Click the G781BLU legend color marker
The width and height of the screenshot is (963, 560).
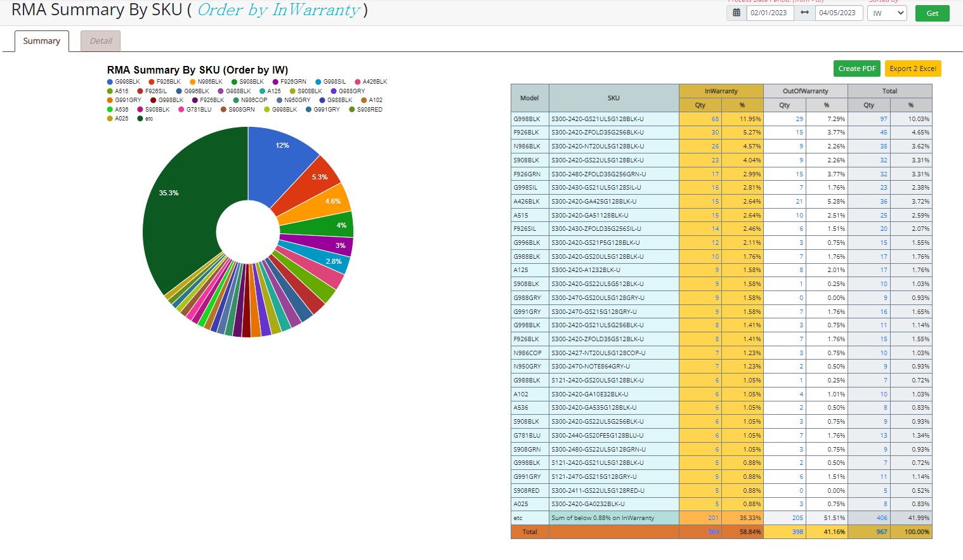click(181, 110)
